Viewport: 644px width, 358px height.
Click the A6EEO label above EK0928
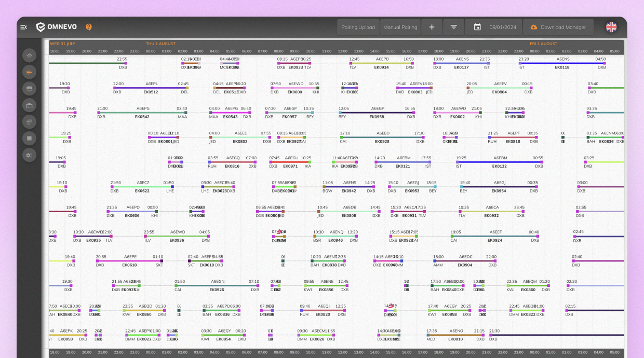[383, 133]
